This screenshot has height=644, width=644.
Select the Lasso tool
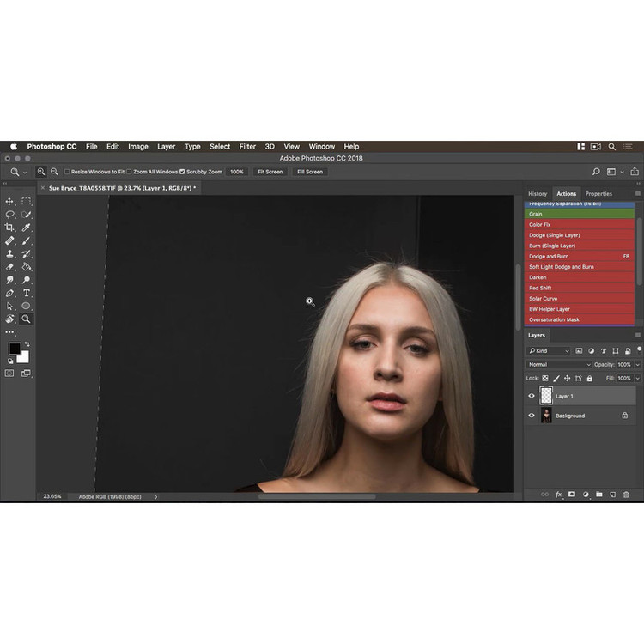tap(10, 215)
